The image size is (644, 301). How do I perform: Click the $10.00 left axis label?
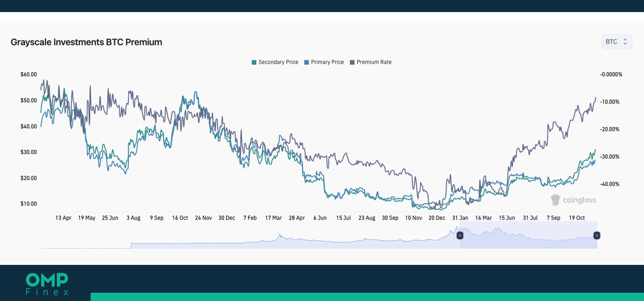click(29, 203)
